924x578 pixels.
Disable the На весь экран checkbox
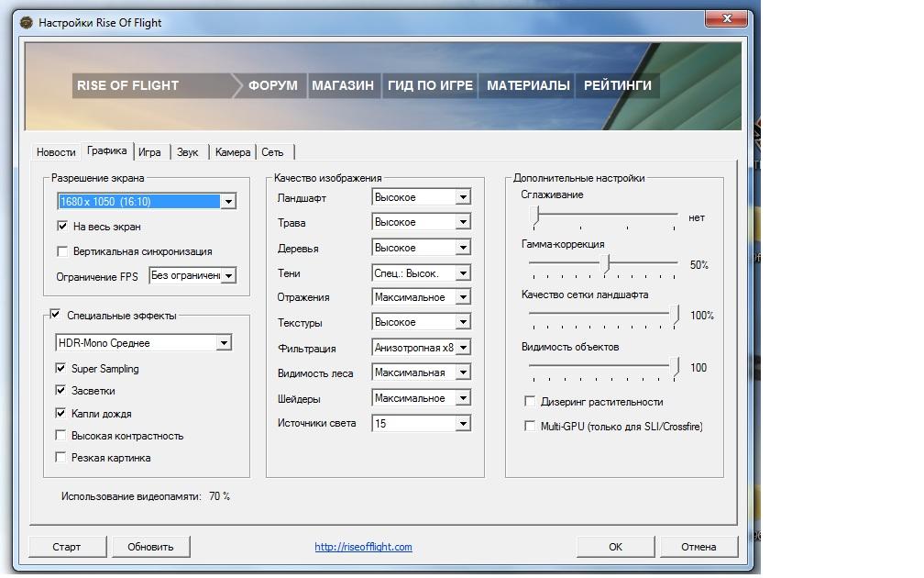(62, 226)
